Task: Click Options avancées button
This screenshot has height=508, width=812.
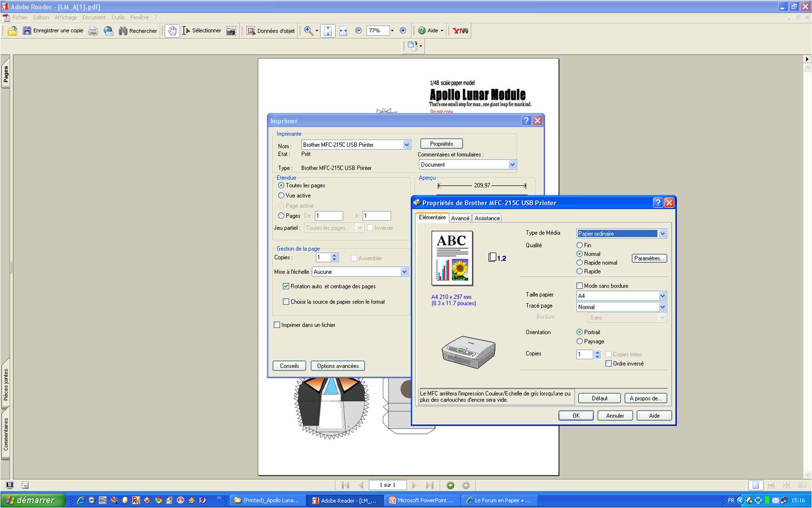Action: 338,366
